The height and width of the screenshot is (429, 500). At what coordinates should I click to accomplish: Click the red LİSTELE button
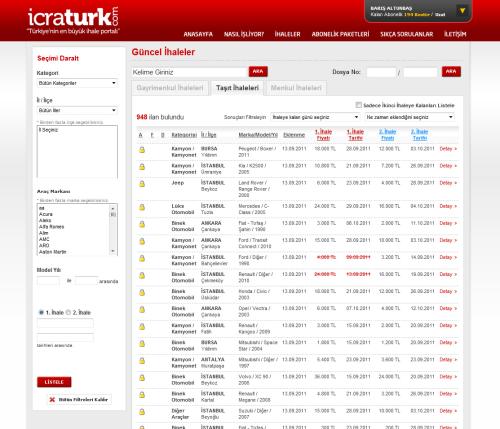tap(54, 382)
